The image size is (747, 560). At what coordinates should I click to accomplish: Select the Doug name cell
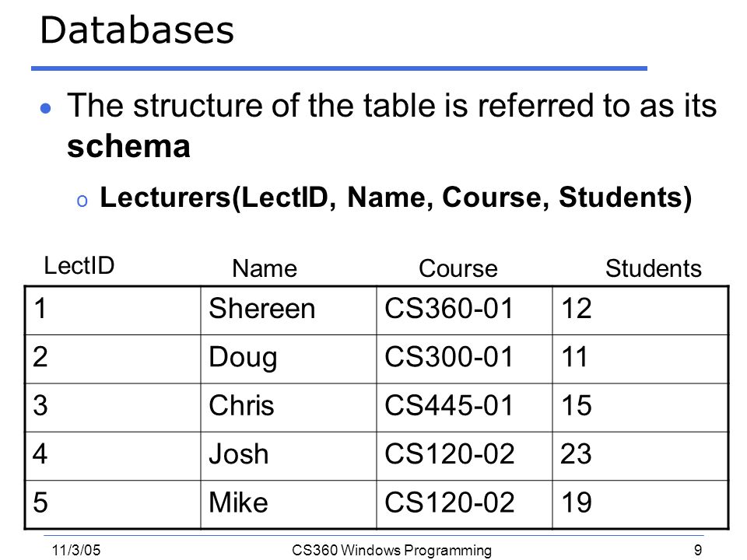point(289,359)
